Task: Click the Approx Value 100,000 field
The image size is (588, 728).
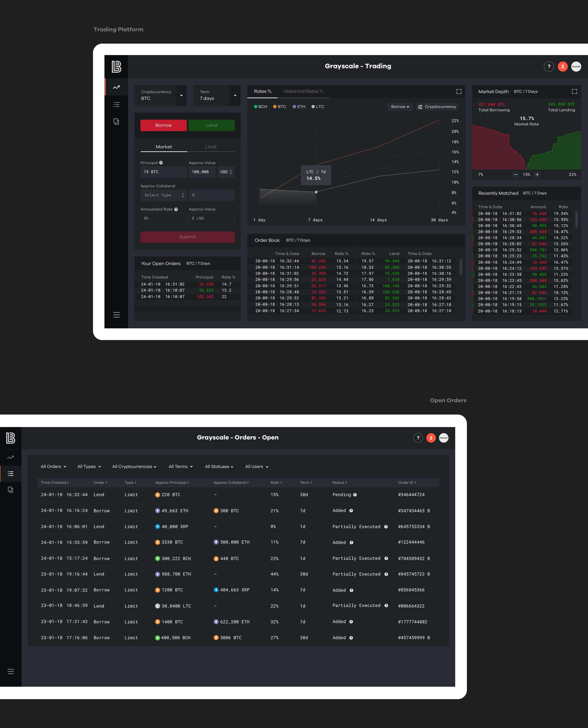Action: click(202, 172)
